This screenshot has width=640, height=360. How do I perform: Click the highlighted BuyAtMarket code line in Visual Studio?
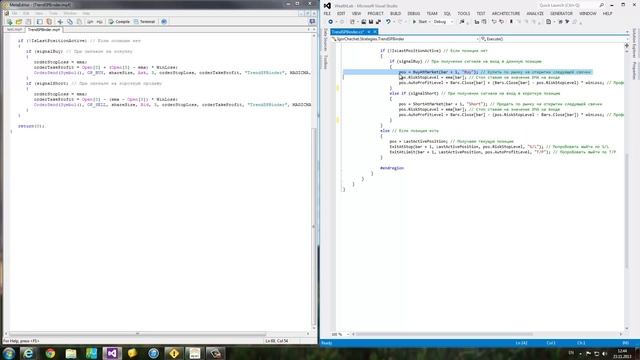(467, 72)
